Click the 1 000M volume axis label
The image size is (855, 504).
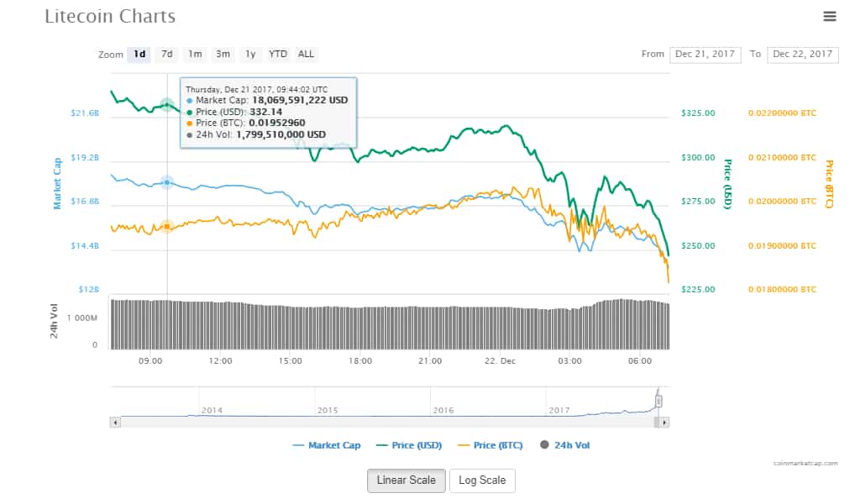click(82, 318)
